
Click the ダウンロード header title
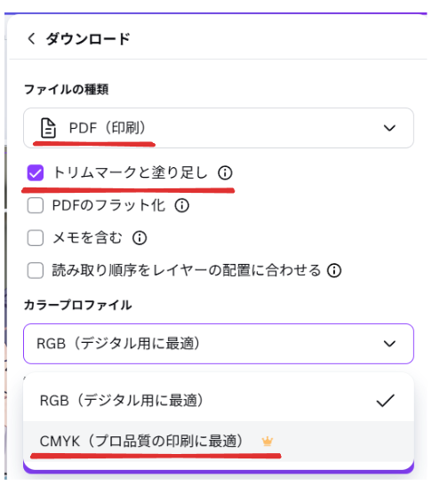(88, 39)
